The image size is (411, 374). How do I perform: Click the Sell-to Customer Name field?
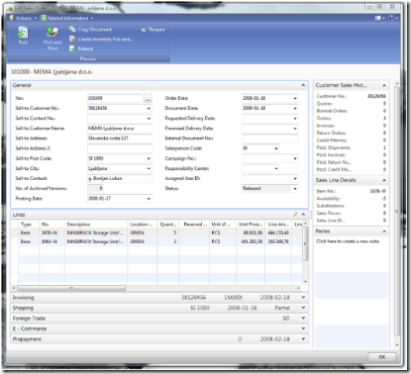[x=119, y=128]
